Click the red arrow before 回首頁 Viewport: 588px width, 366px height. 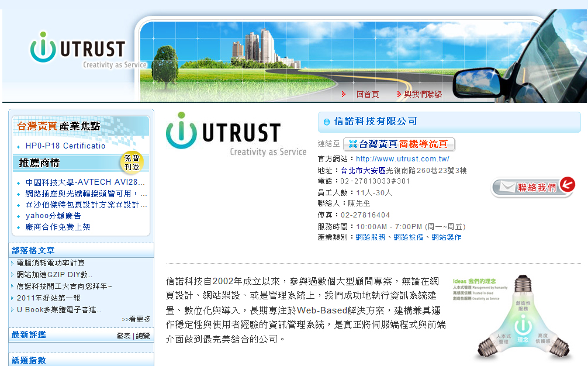coord(344,94)
